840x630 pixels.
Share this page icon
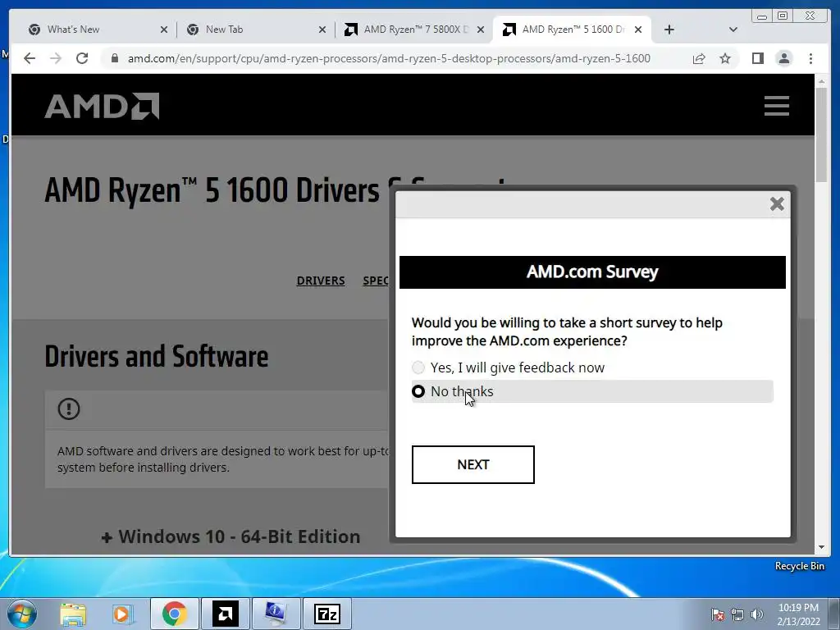coord(699,58)
